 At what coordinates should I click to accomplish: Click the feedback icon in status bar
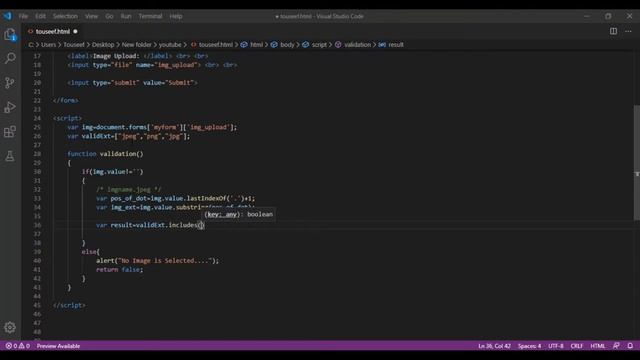pos(616,346)
